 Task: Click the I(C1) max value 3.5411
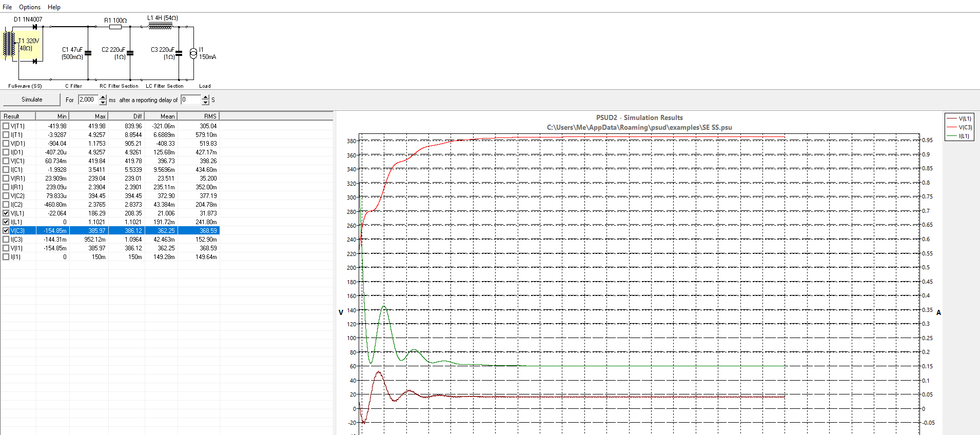96,169
